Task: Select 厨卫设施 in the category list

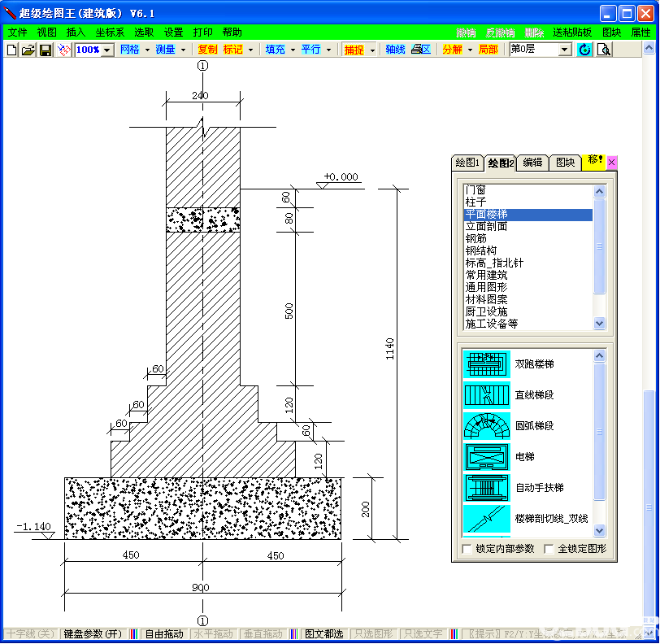Action: (x=528, y=311)
